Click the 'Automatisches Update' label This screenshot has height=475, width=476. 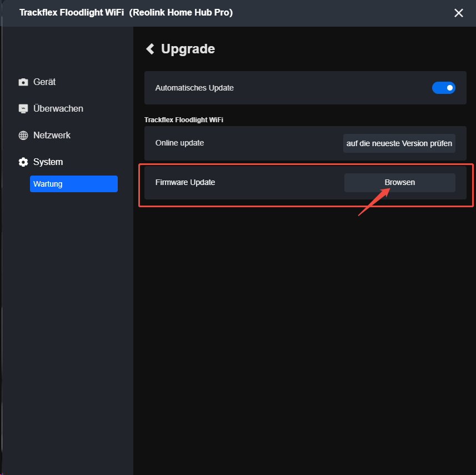[x=194, y=88]
